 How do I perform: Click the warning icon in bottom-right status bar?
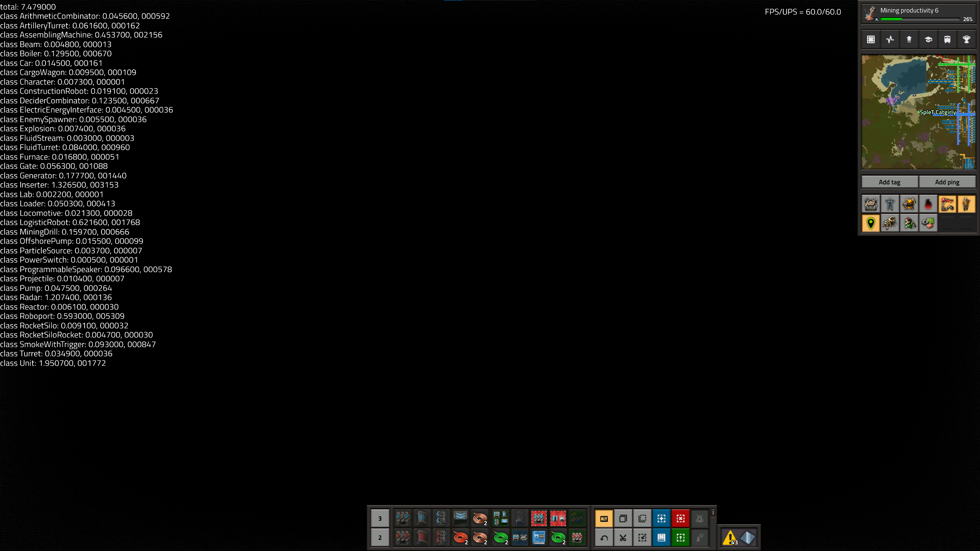point(730,537)
